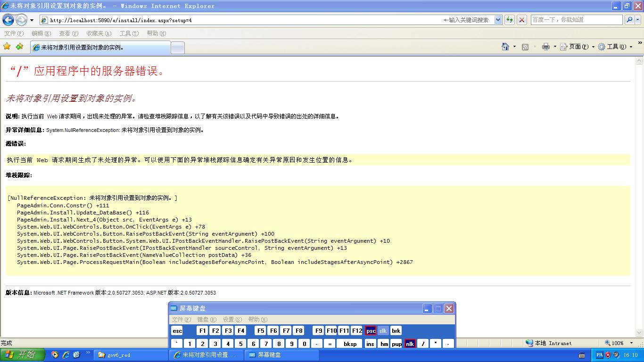Open the 收藏夹 (Favorites) menu
The image size is (644, 362).
[x=99, y=33]
